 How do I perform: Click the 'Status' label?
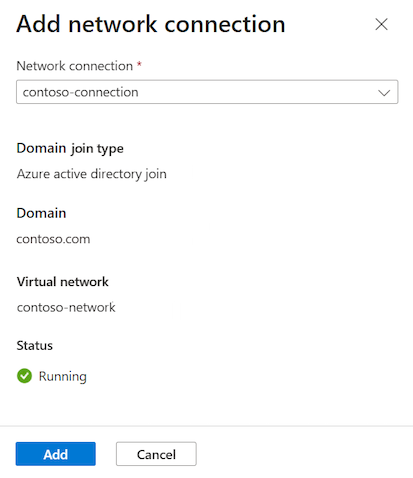35,346
